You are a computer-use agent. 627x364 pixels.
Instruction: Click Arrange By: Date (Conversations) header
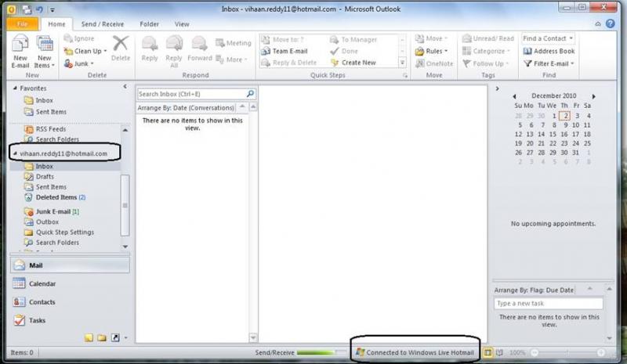click(186, 108)
